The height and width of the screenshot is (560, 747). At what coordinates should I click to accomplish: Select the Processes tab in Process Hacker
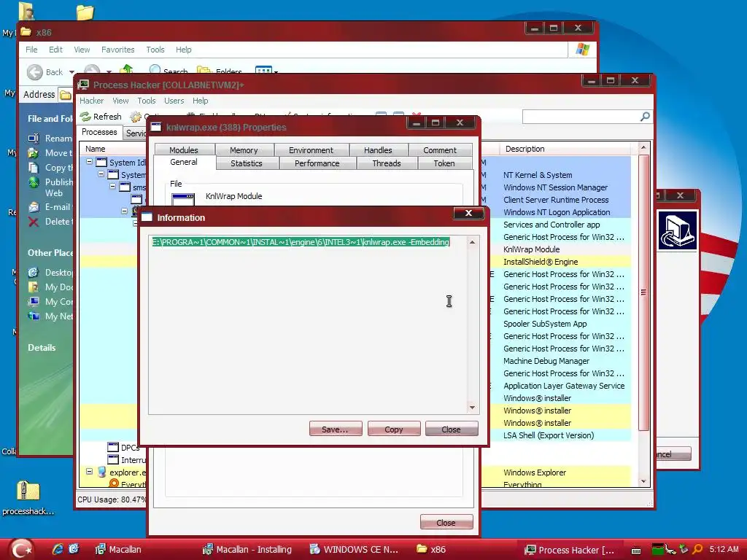coord(99,132)
